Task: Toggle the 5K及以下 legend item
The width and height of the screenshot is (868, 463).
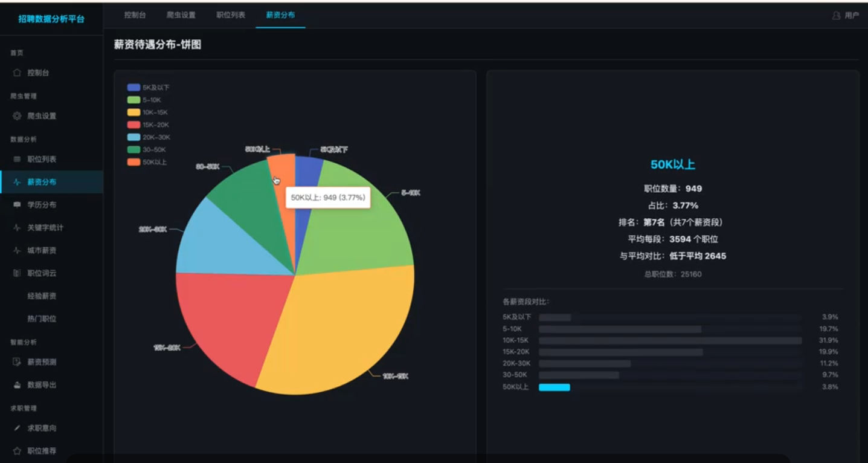Action: coord(149,88)
